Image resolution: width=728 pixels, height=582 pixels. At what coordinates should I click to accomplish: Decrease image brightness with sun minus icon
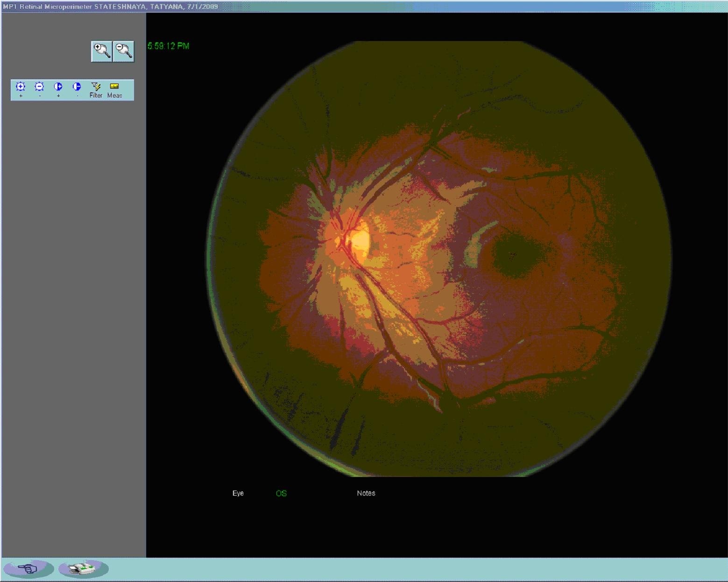coord(39,89)
